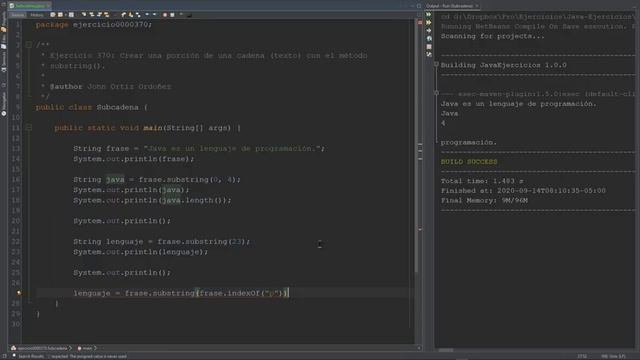Click the Stop square icon in Output sidebar
Screen dimensions: 640x360
[429, 47]
